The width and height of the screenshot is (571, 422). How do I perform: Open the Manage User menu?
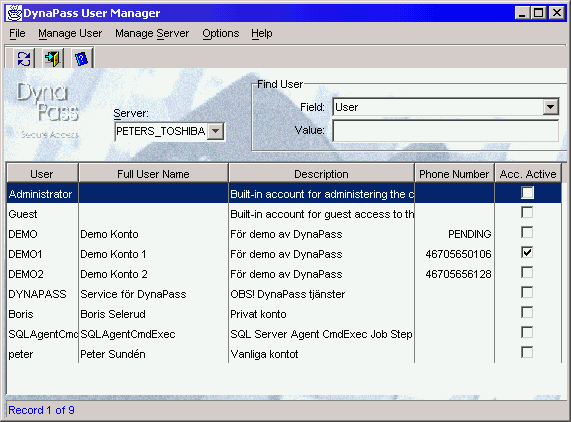click(x=70, y=33)
